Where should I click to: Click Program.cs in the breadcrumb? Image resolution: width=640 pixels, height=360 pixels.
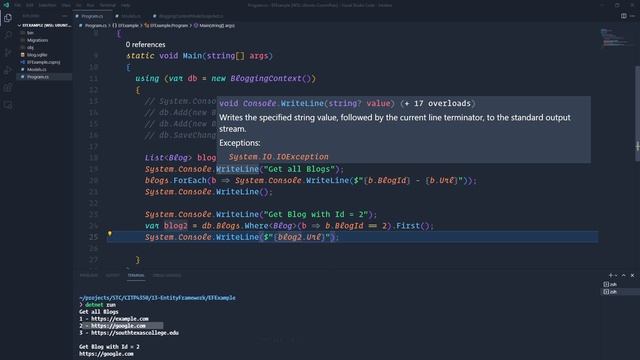coord(96,25)
